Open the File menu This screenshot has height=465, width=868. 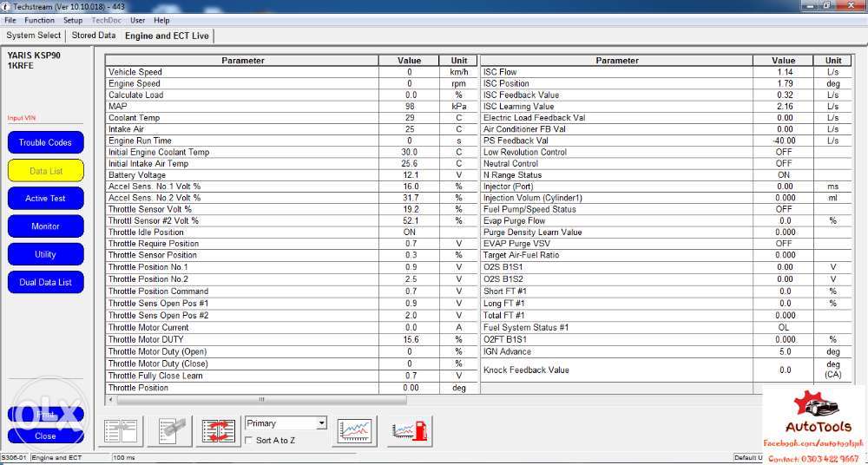coord(10,21)
